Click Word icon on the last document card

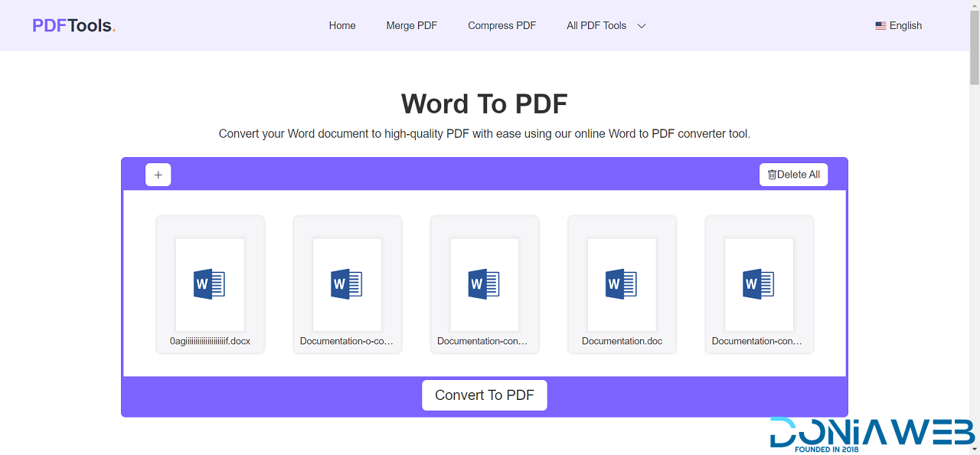tap(759, 284)
